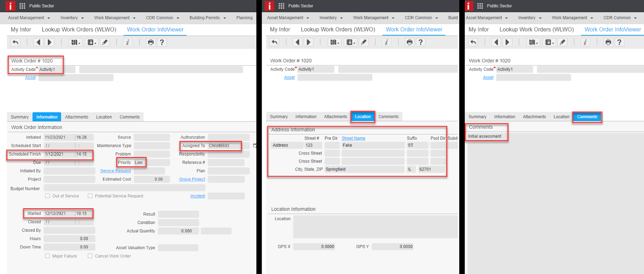Open the books icon dropdown in left toolbar
This screenshot has height=274, width=644.
[x=75, y=42]
